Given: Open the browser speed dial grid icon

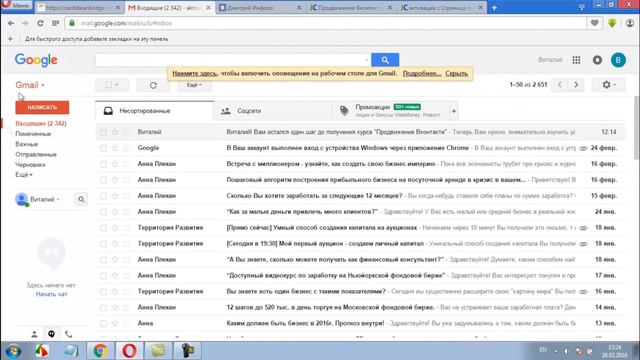Looking at the screenshot, I should [56, 23].
